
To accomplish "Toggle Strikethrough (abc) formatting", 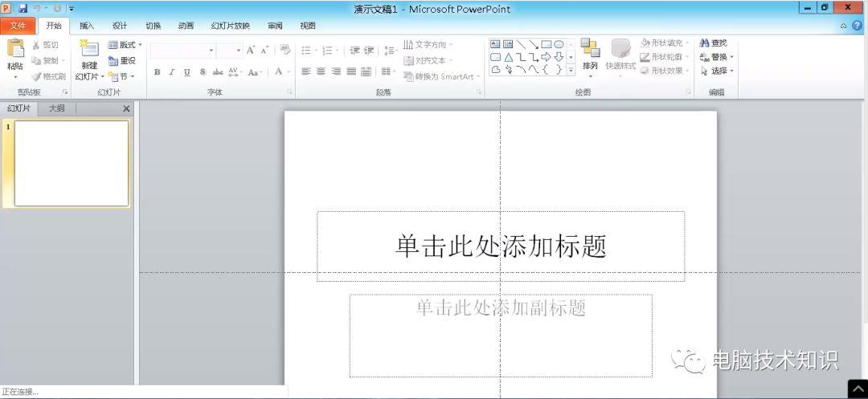I will click(218, 71).
